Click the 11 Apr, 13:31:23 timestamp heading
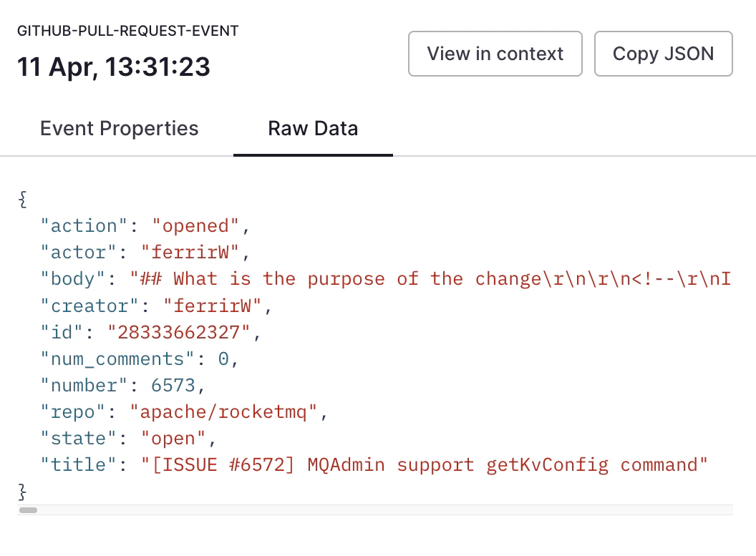The image size is (756, 556). [114, 67]
